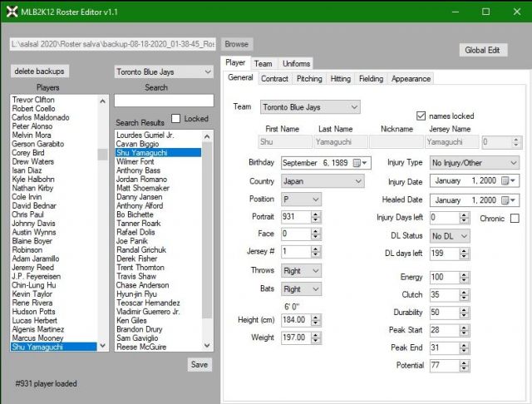Decrease the Face value with down arrow
This screenshot has width=532, height=404.
pos(316,237)
